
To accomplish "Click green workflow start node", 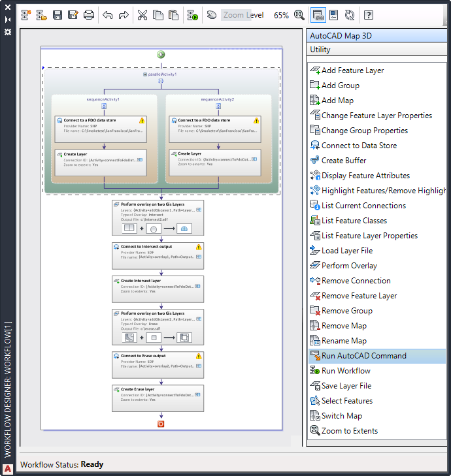I will point(161,55).
